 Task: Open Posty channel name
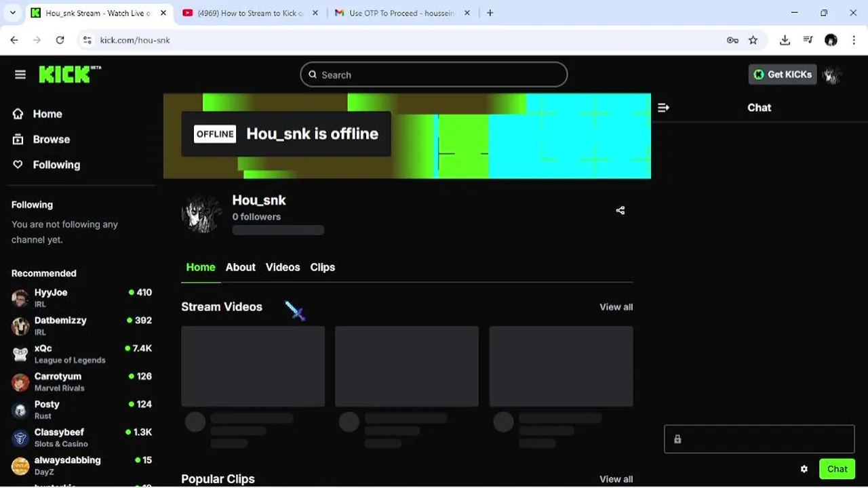(47, 404)
